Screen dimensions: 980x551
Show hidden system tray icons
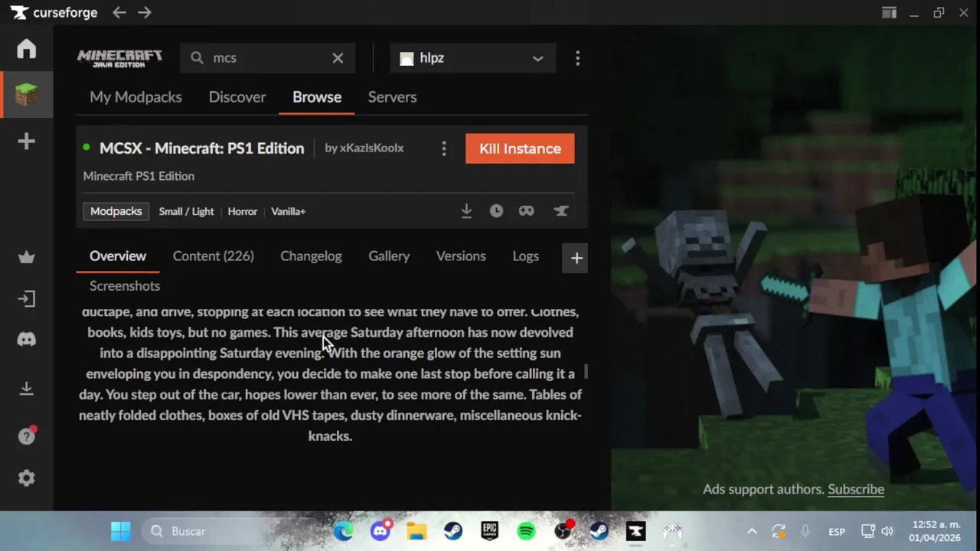point(752,531)
